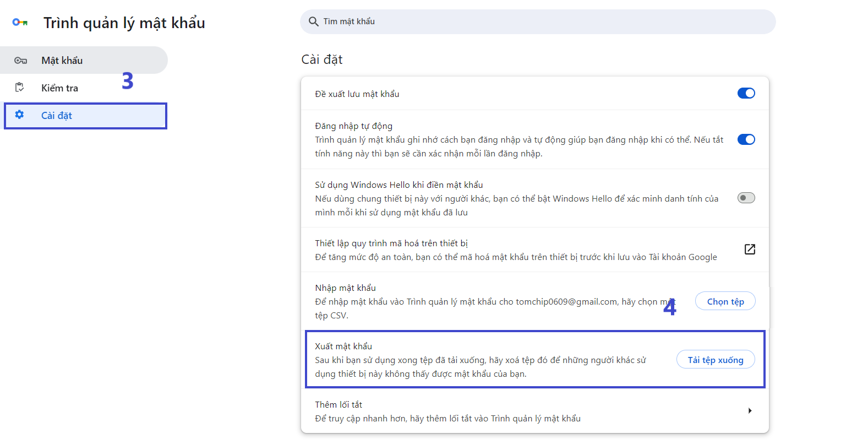Click the Cài đặt page heading
Screen dimensions: 868x444
pyautogui.click(x=322, y=59)
